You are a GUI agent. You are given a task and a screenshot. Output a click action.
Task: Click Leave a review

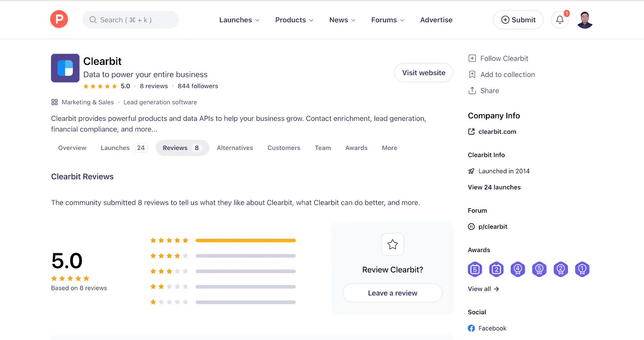click(392, 293)
